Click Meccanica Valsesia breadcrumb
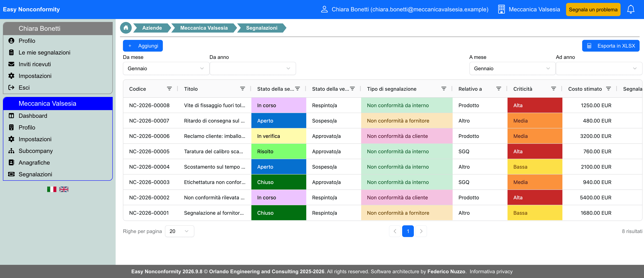Screen dimensions: 644x278 [204, 28]
